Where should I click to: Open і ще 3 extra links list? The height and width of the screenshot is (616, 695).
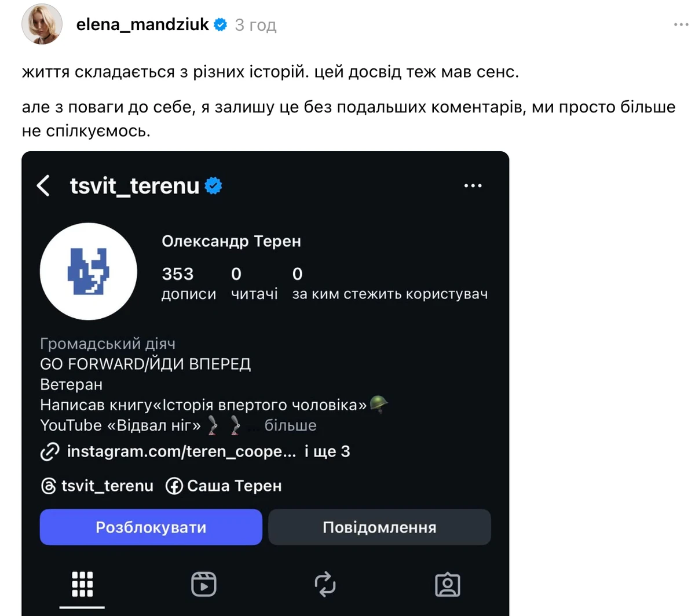click(x=328, y=451)
